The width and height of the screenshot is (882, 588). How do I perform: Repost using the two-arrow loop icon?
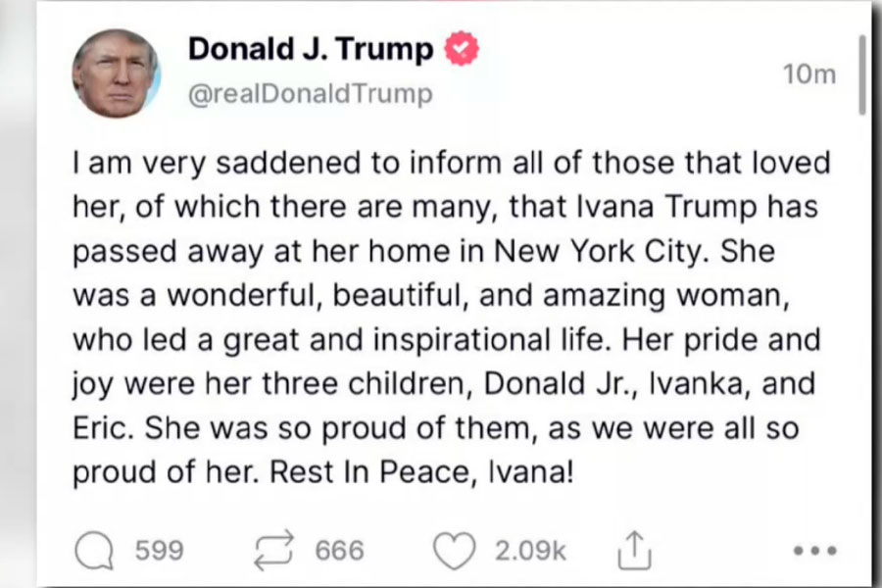point(275,551)
